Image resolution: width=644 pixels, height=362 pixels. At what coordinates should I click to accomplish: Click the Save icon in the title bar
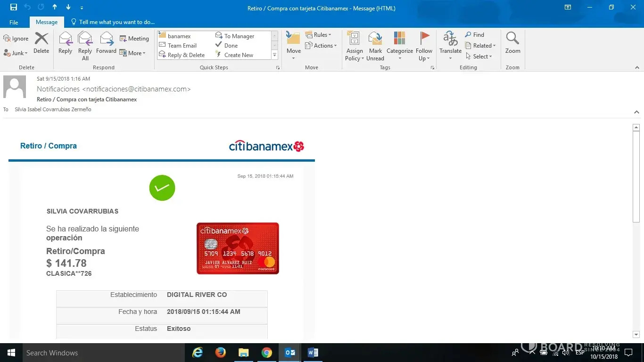click(13, 8)
